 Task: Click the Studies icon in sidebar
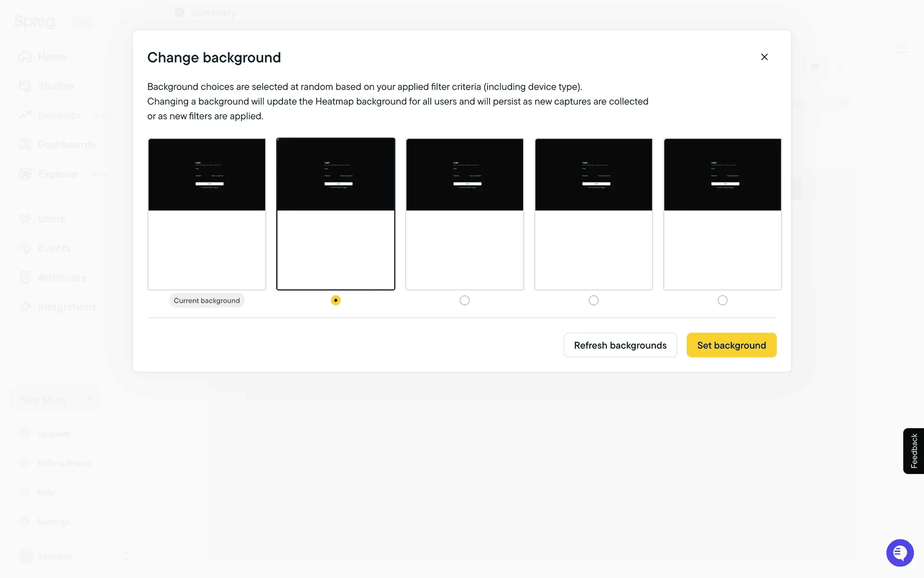click(x=25, y=86)
